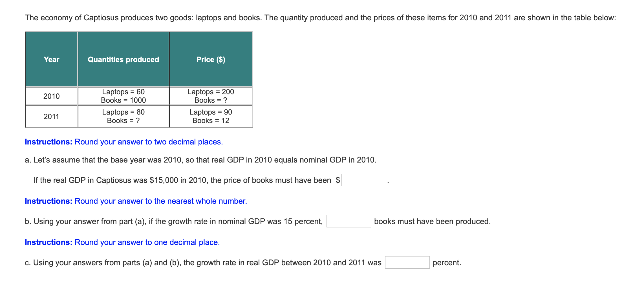Click the Books = ? quantity cell for 2011
Viewport: 644px width, 285px height.
[x=123, y=120]
